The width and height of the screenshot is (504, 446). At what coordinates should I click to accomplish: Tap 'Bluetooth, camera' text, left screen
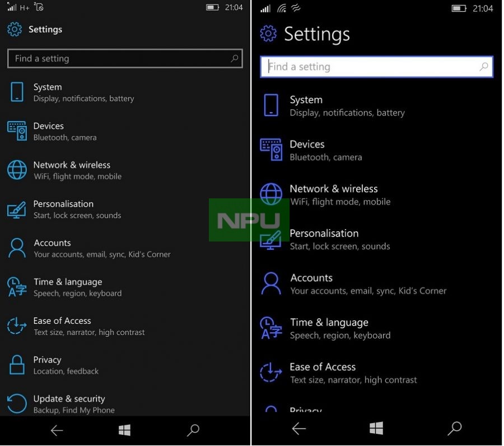(65, 138)
